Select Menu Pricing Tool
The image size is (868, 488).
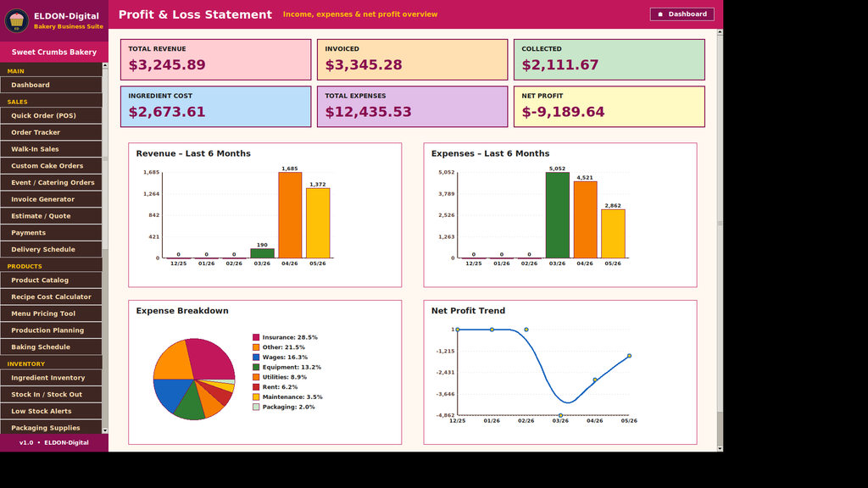51,313
